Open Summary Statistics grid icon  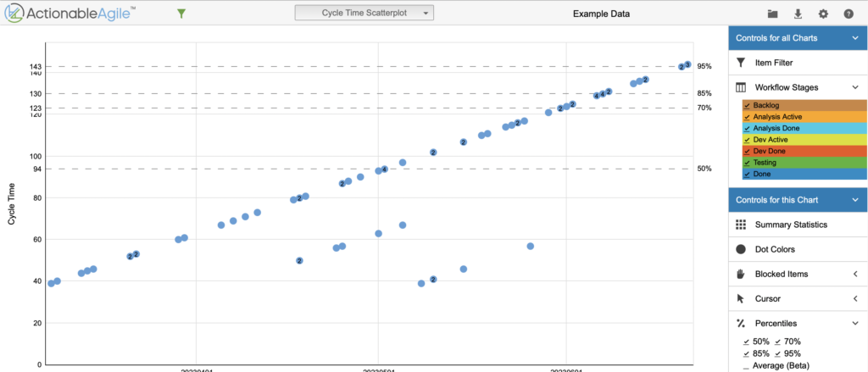741,225
